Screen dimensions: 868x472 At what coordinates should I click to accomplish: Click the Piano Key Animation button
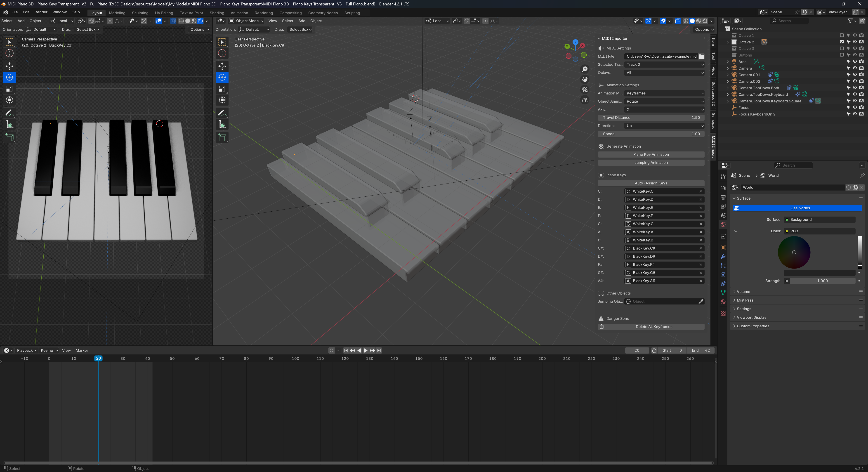651,154
